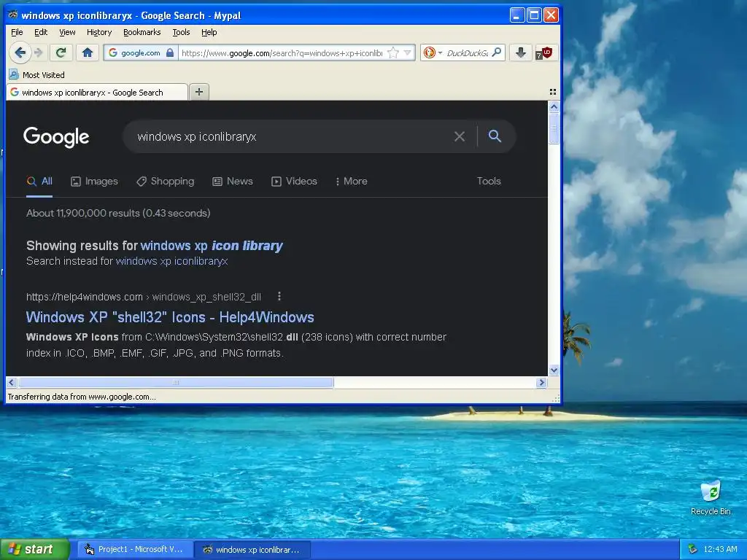Switch to News results
Screen dimensions: 747x560
233,182
